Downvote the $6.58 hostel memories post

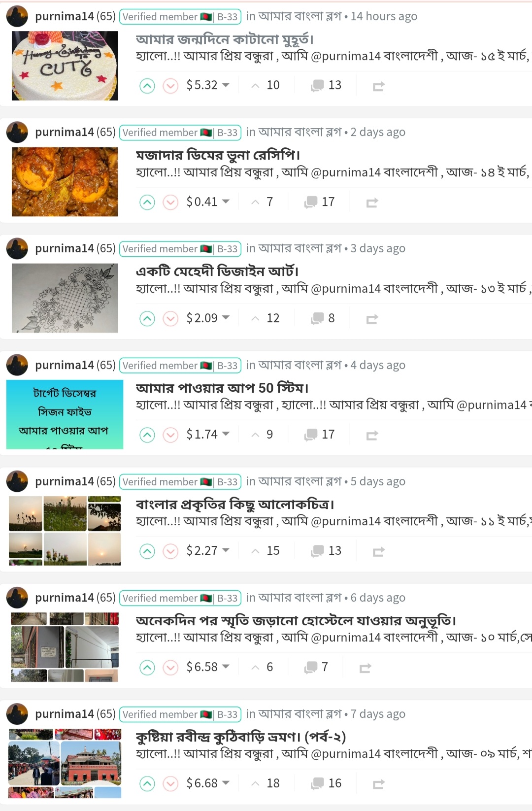coord(170,667)
